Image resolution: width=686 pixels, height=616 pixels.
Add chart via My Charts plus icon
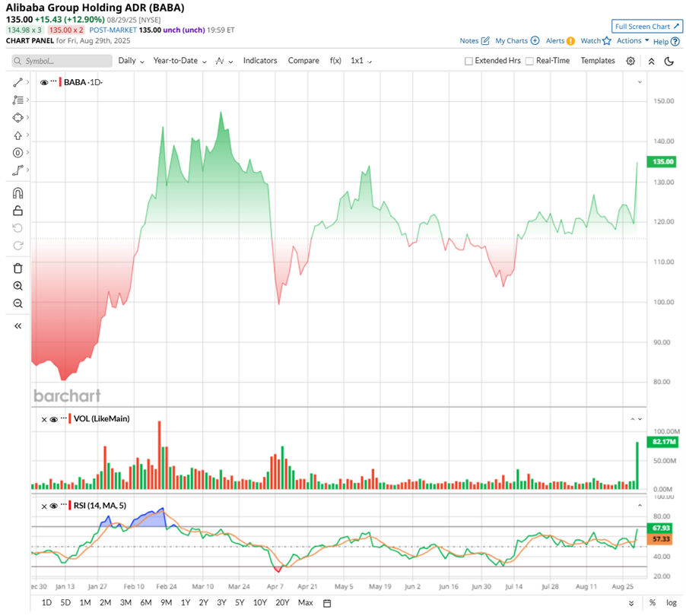[x=535, y=41]
